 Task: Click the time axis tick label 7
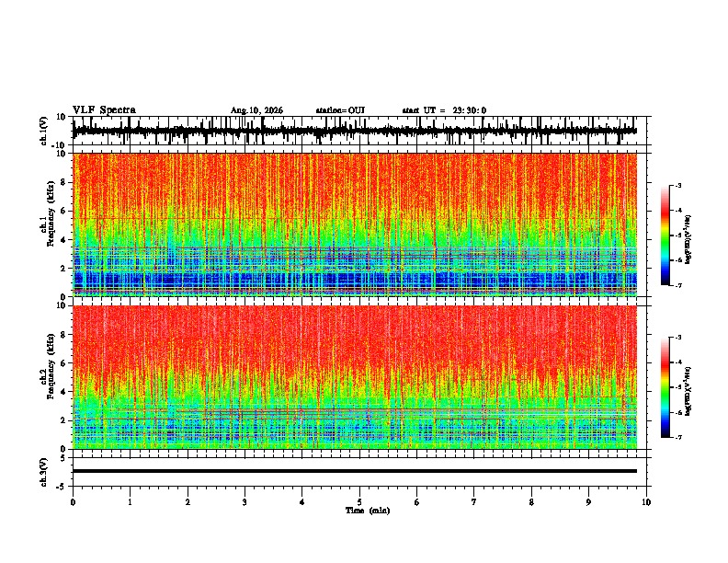(x=474, y=502)
